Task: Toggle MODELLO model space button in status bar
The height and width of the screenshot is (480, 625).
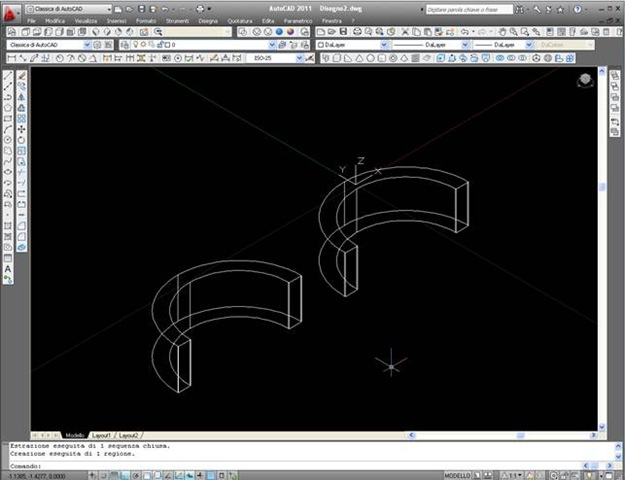Action: 456,474
